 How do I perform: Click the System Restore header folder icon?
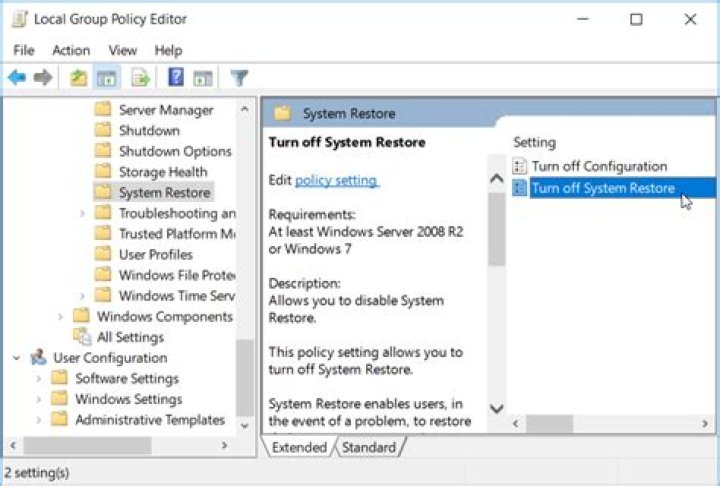point(282,113)
